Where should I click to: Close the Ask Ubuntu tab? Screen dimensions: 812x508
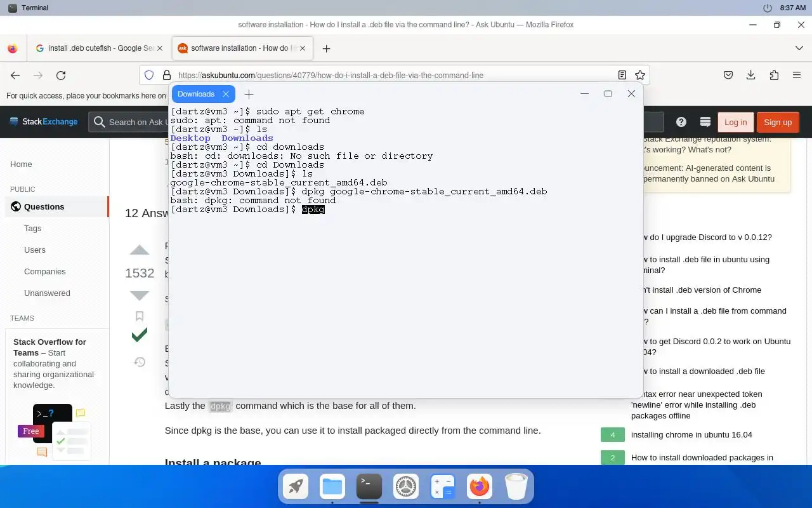pyautogui.click(x=303, y=48)
